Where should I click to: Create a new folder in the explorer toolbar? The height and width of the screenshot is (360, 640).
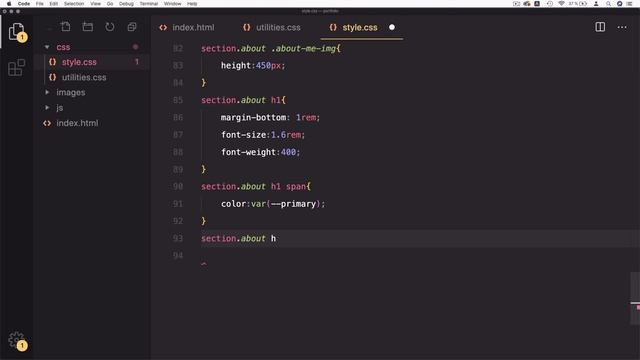(88, 27)
